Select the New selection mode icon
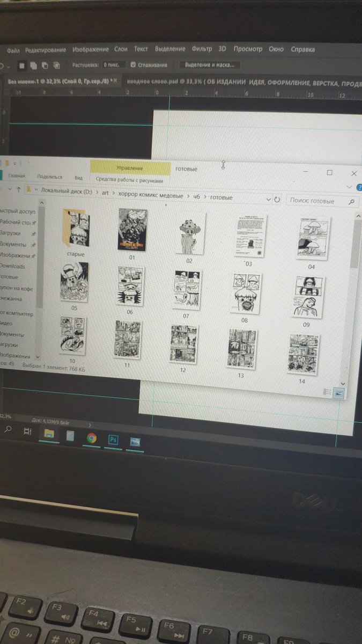Viewport: 362px width, 644px height. coord(21,66)
